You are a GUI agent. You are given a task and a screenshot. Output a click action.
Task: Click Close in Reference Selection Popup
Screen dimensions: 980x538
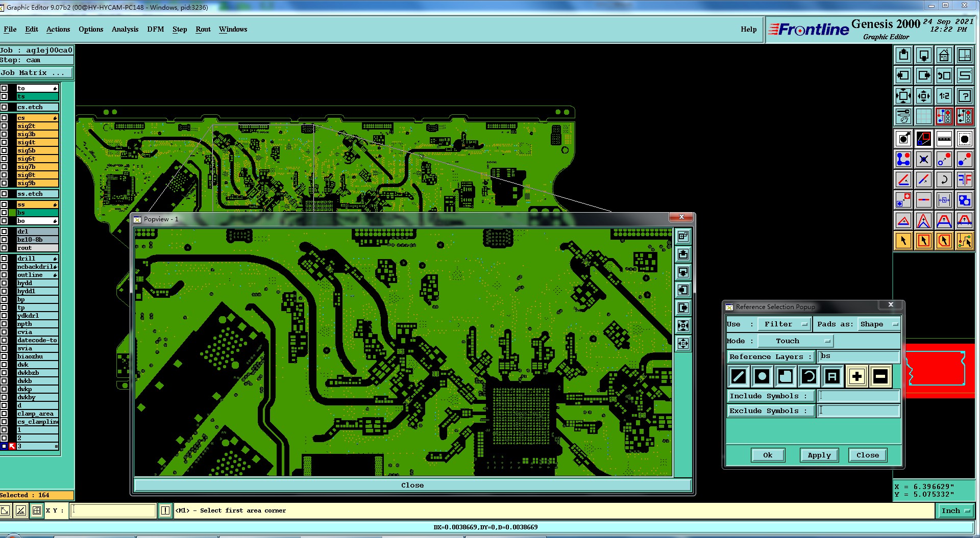pos(868,455)
